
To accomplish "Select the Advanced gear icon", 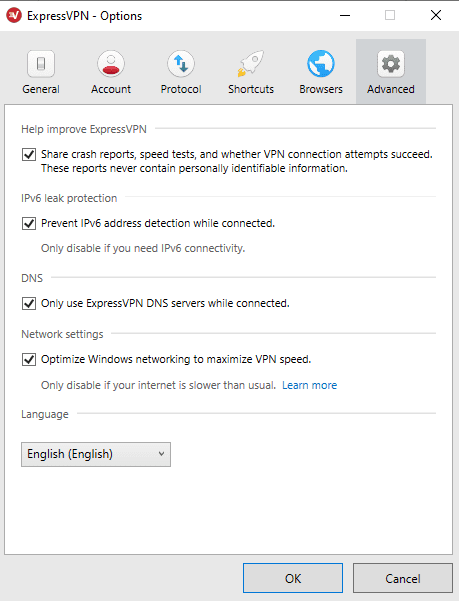I will [x=391, y=64].
